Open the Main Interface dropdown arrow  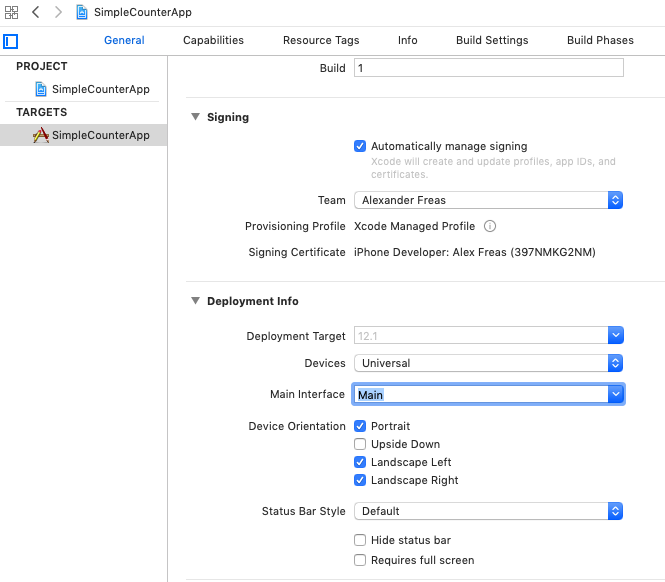(615, 395)
